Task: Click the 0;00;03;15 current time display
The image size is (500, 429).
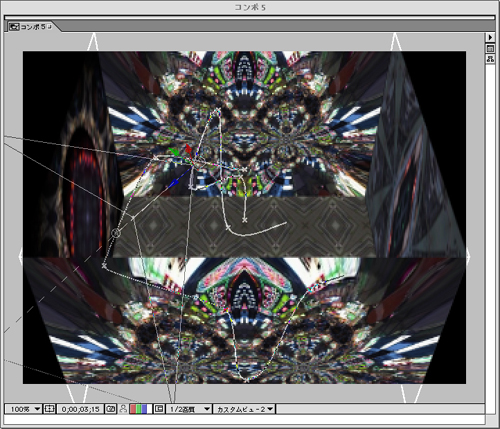Action: [x=81, y=409]
